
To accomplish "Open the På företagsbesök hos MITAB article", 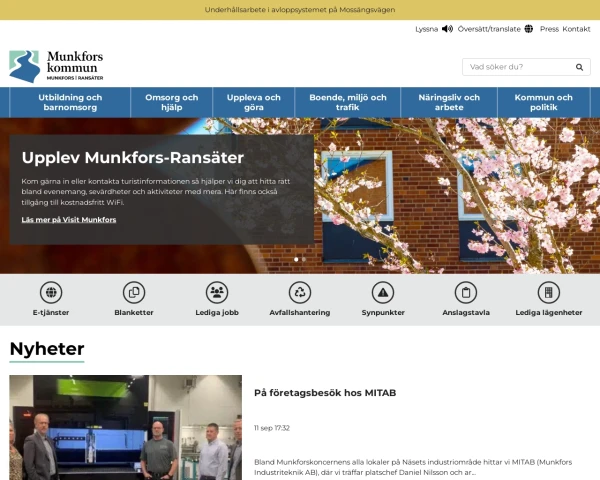I will coord(325,393).
